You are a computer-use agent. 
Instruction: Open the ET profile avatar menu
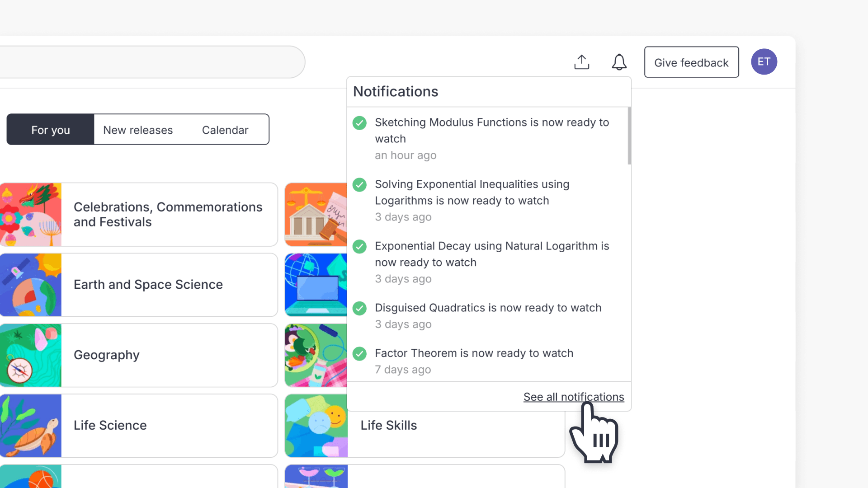pos(764,61)
